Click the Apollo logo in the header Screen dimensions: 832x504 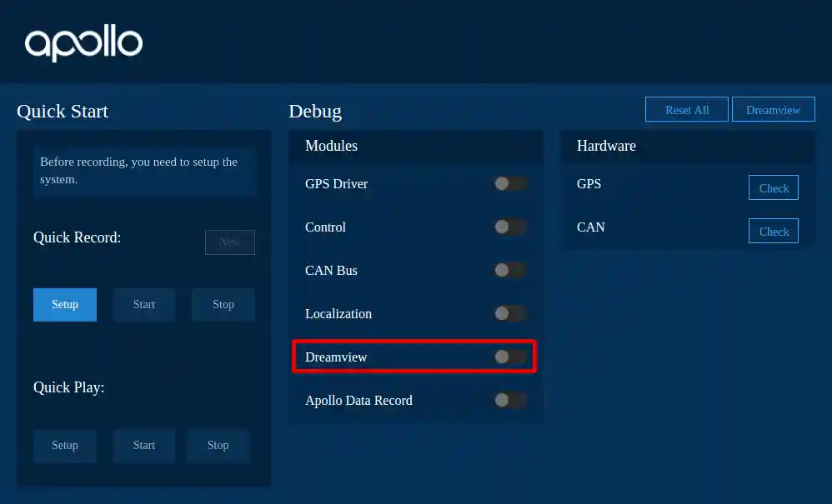[83, 42]
